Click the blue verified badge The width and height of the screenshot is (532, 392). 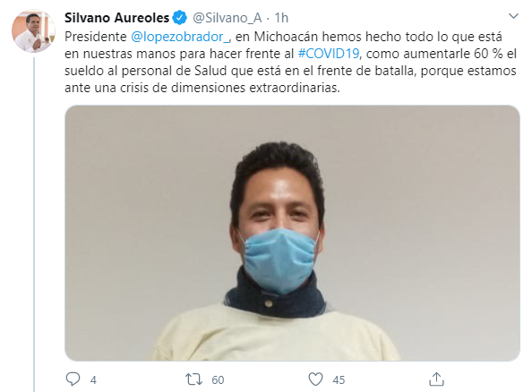pyautogui.click(x=180, y=18)
